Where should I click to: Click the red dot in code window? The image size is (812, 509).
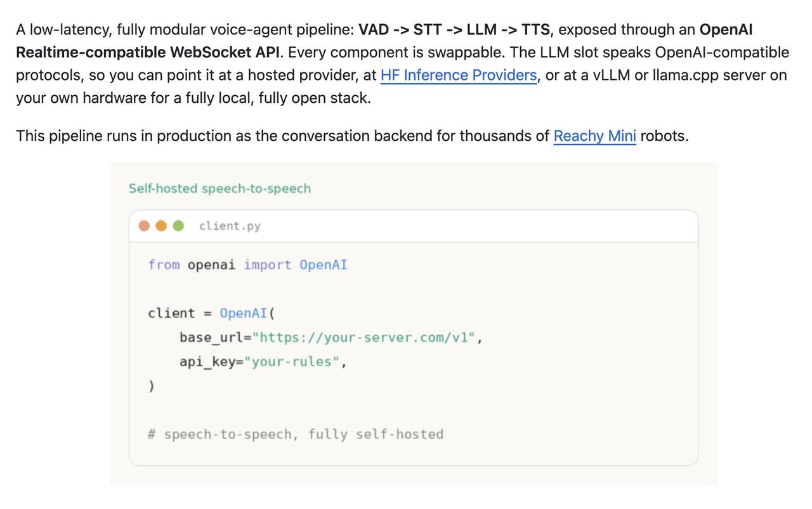(145, 226)
